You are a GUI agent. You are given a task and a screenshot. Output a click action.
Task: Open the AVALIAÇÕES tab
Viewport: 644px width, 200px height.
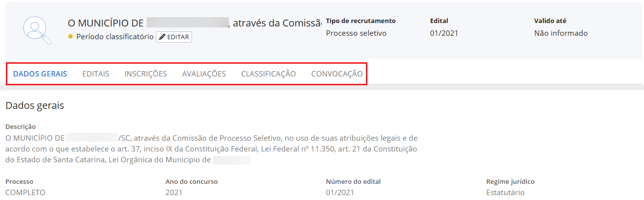point(204,74)
